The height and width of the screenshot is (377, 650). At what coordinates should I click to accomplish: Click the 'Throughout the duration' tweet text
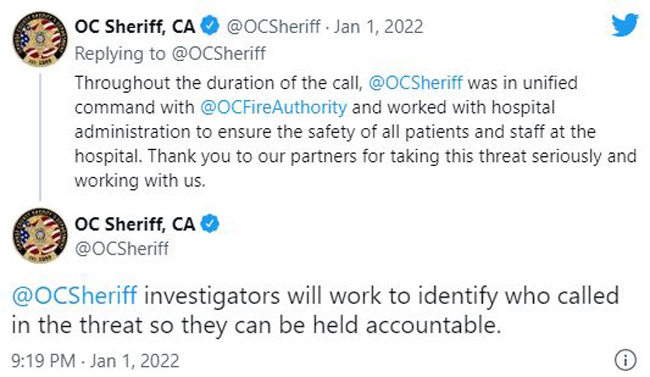click(x=355, y=131)
